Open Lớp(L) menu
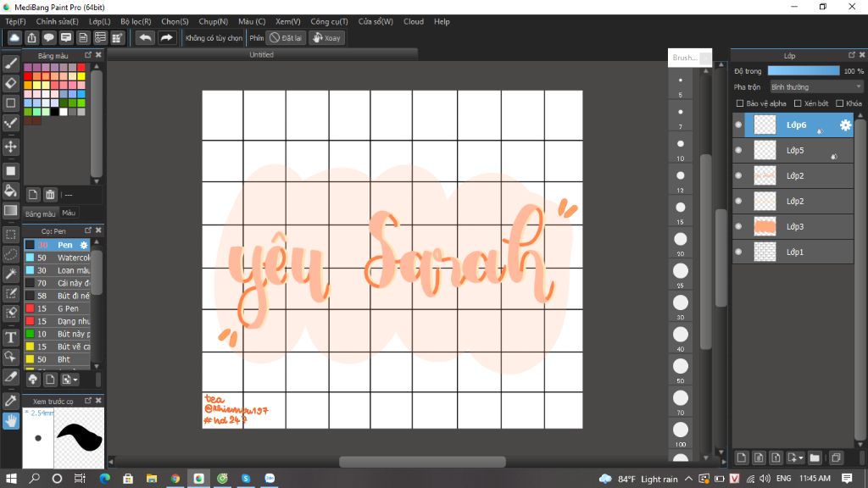868x488 pixels. [x=100, y=21]
